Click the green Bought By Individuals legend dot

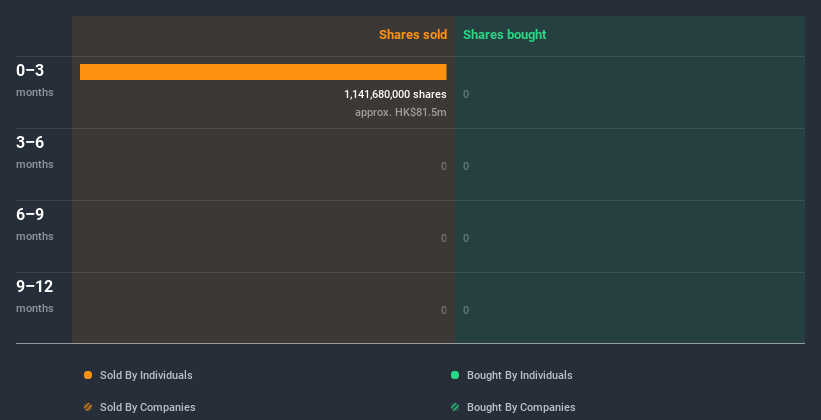pos(455,375)
